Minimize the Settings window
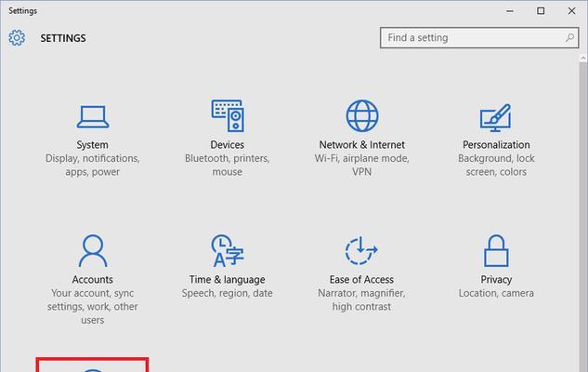The width and height of the screenshot is (588, 372). pos(510,11)
